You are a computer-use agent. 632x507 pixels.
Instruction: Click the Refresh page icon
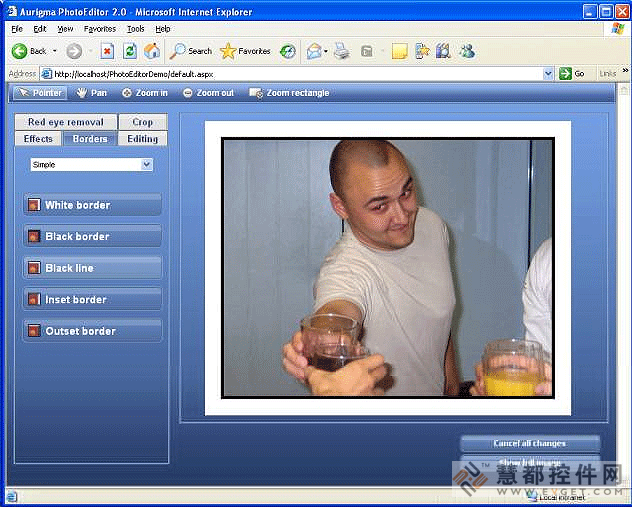coord(130,51)
